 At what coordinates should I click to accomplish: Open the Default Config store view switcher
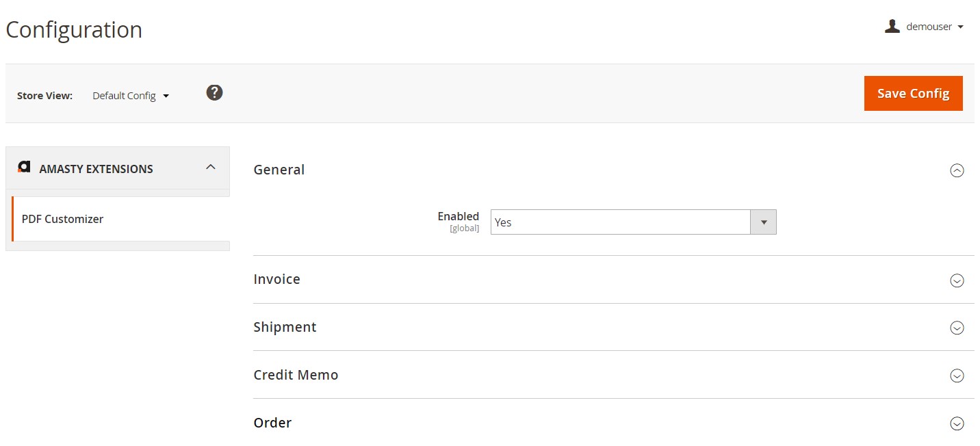(130, 96)
